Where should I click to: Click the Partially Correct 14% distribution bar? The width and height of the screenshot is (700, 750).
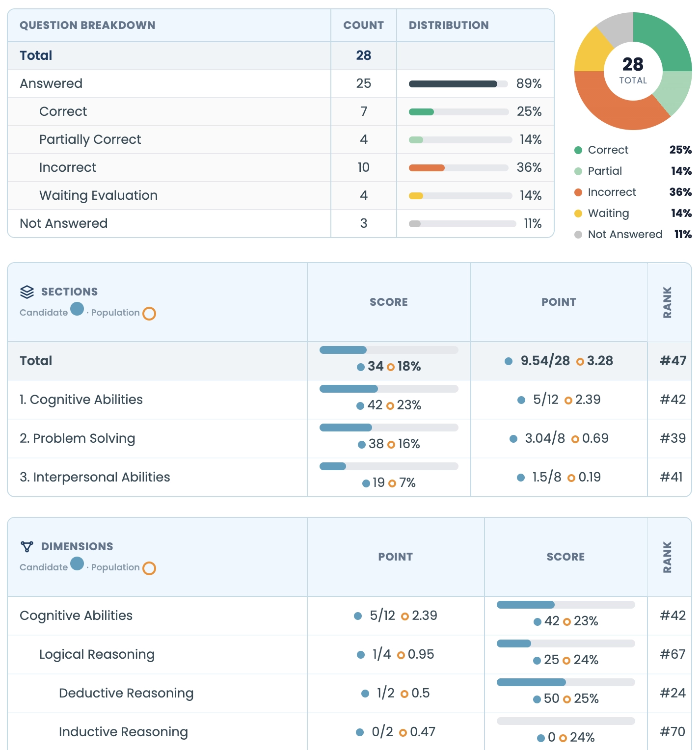(460, 140)
